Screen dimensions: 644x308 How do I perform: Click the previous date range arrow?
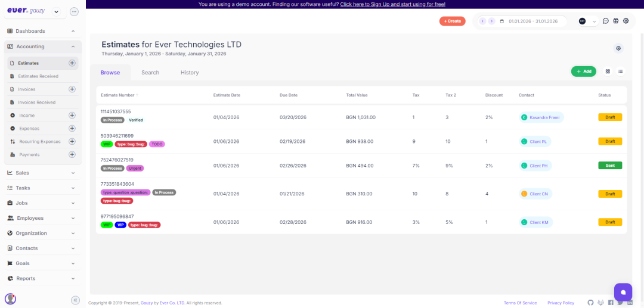coord(482,21)
